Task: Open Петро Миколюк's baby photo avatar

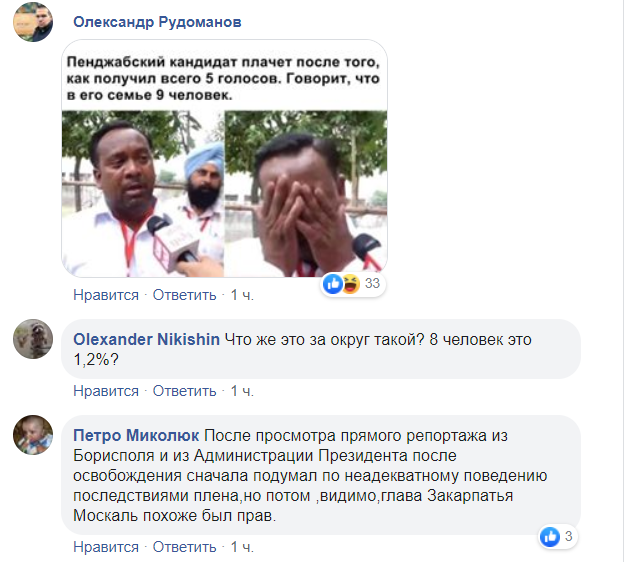Action: point(33,435)
